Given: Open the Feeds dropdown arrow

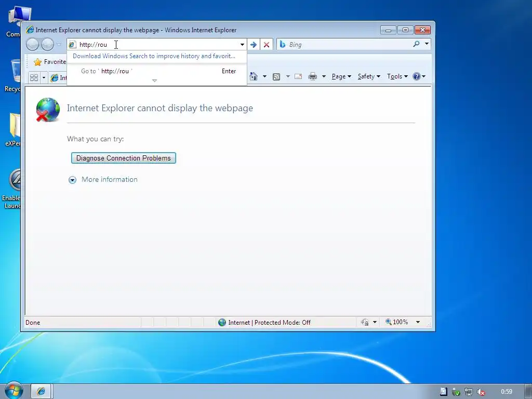Looking at the screenshot, I should tap(288, 76).
